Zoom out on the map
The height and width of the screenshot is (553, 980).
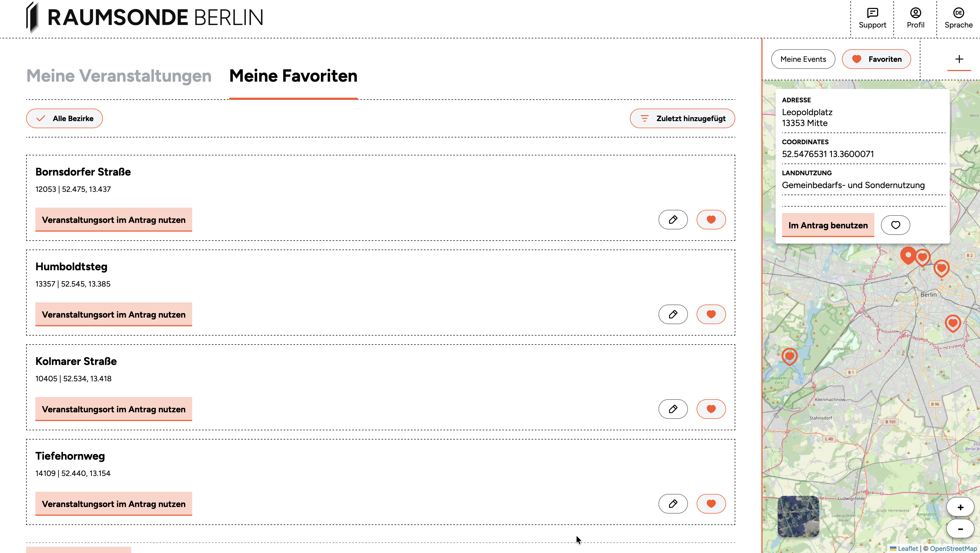[960, 529]
